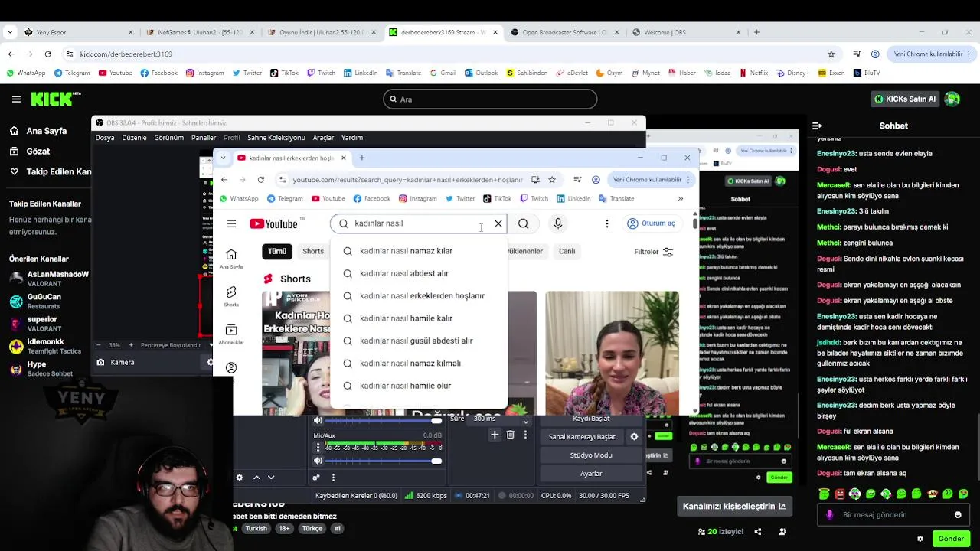Mute the Mic/Aux channel speaker icon

tap(318, 461)
